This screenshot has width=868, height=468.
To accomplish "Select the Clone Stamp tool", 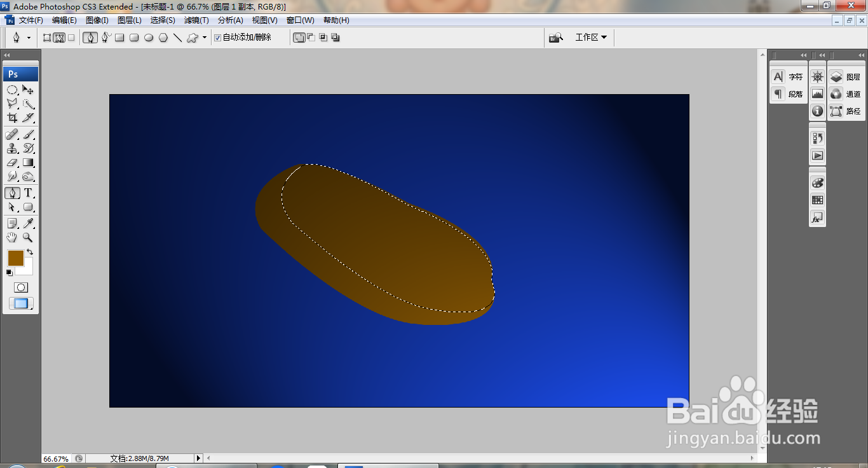I will 12,148.
